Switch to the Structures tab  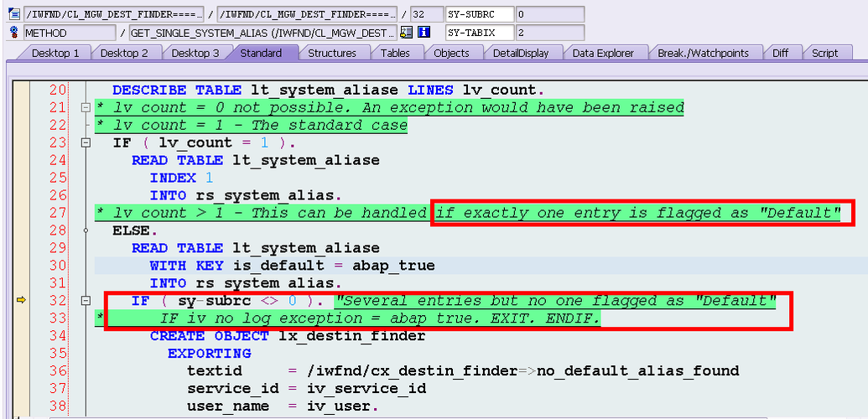[331, 53]
